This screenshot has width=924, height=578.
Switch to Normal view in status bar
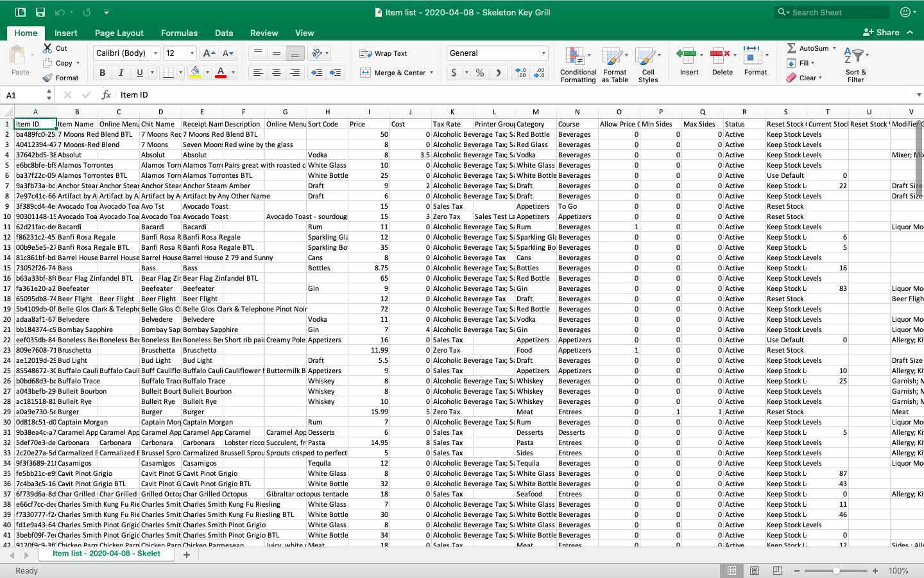tap(732, 570)
